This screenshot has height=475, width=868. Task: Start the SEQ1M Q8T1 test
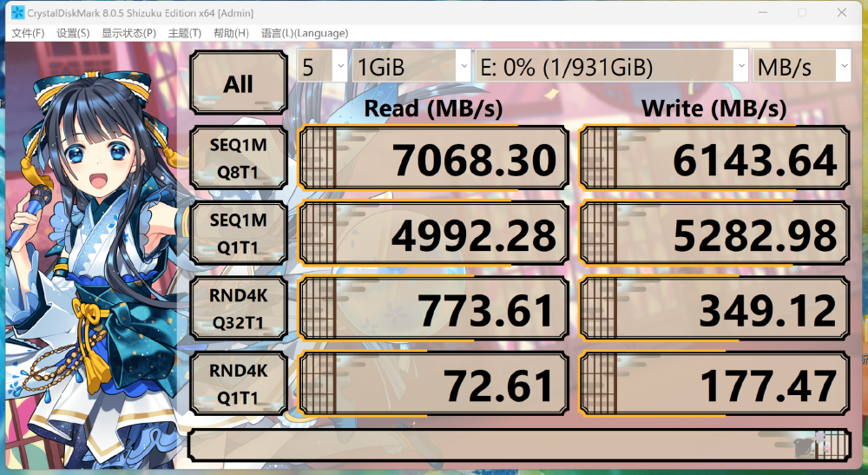tap(239, 158)
